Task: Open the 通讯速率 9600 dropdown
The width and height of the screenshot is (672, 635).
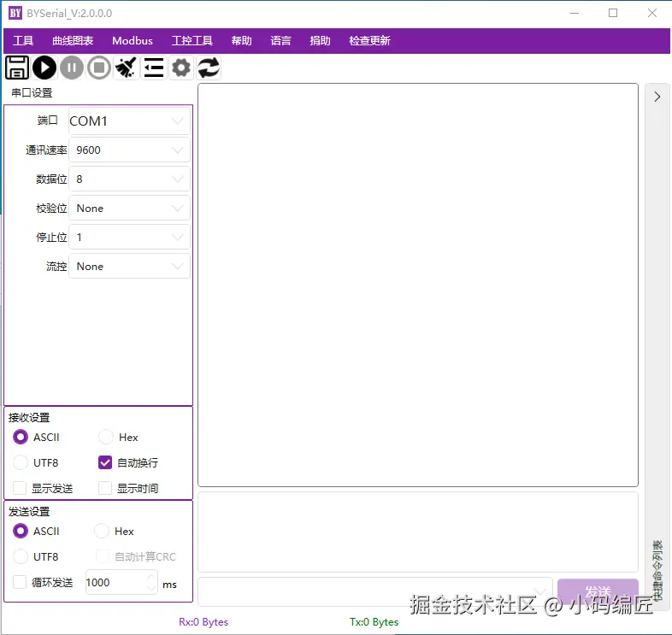Action: click(x=129, y=150)
